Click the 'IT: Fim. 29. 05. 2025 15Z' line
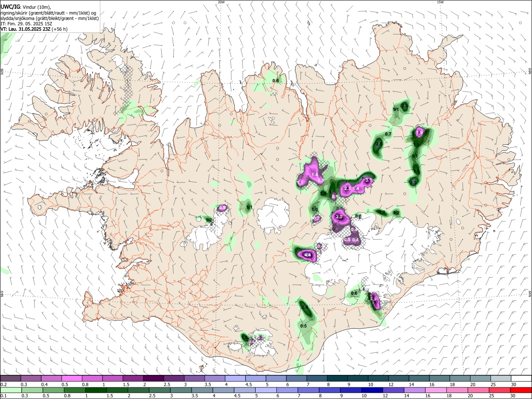532x399 pixels. [26, 24]
